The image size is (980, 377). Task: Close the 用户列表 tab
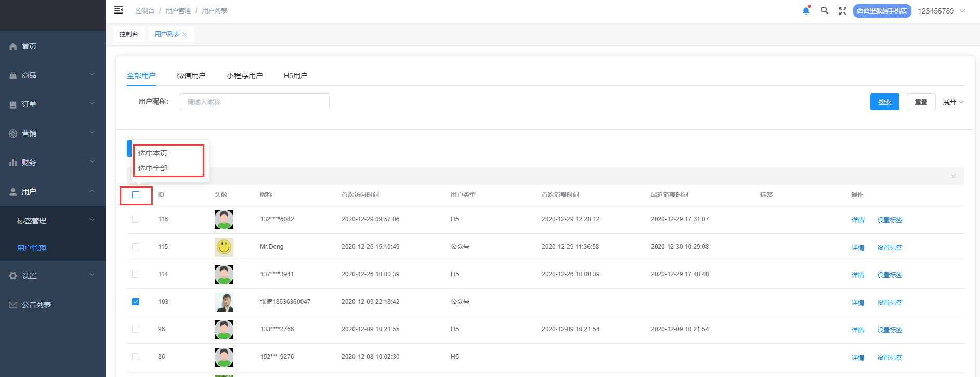[x=185, y=35]
